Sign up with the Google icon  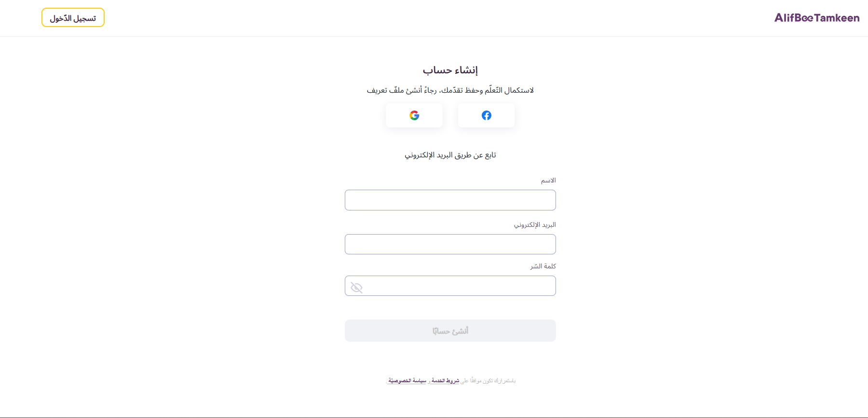[x=414, y=115]
